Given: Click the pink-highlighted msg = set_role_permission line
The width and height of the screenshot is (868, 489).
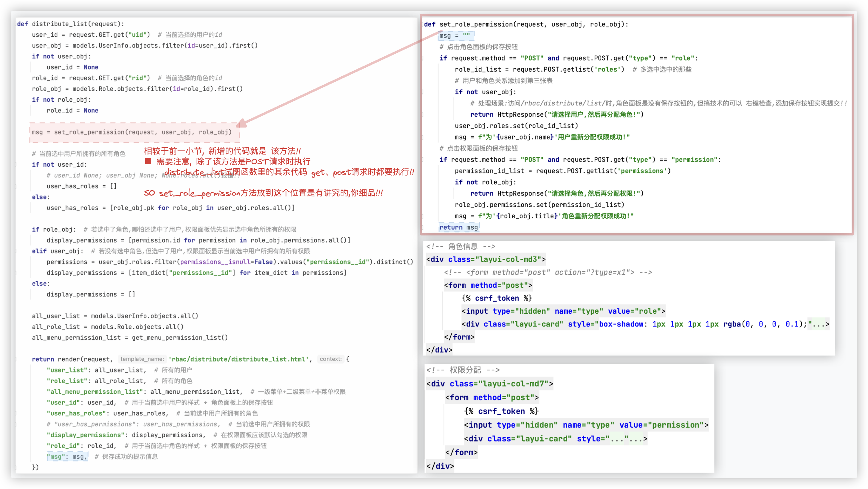Looking at the screenshot, I should click(x=132, y=132).
